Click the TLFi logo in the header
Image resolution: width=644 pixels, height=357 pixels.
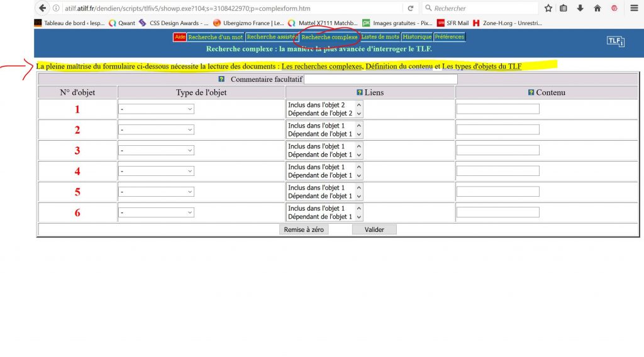(614, 41)
